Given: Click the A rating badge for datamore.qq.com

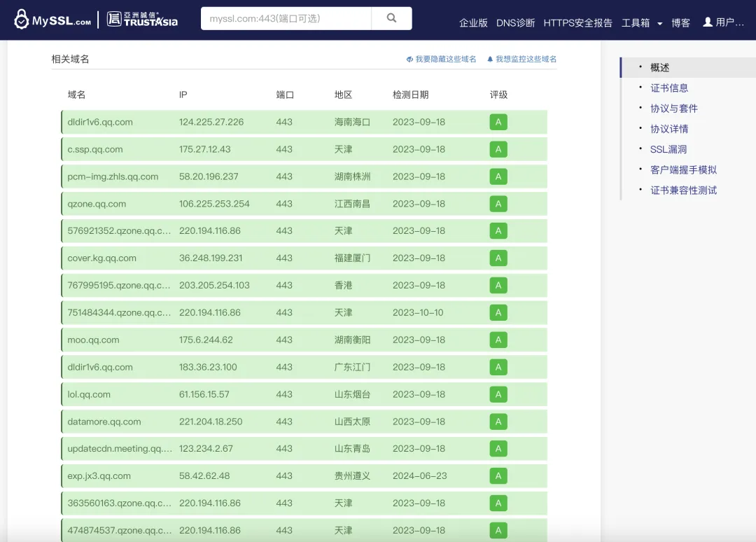Looking at the screenshot, I should click(x=498, y=422).
